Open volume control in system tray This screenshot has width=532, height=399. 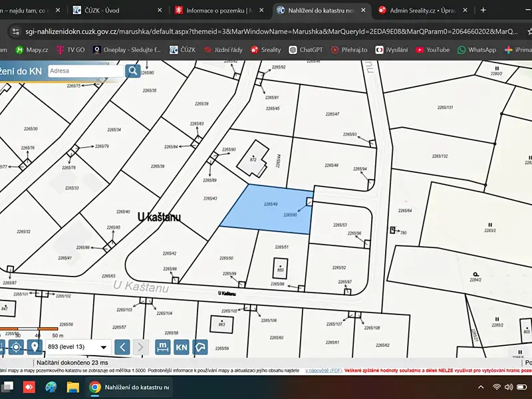click(509, 387)
